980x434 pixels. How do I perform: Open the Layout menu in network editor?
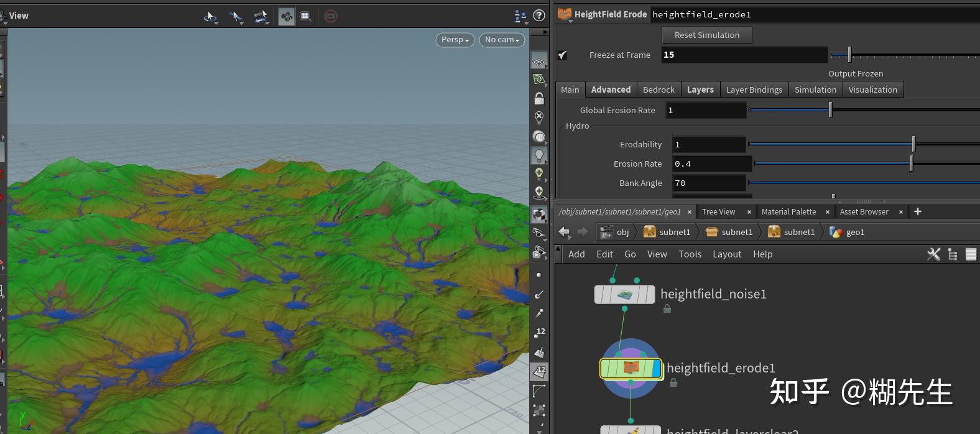pos(726,254)
